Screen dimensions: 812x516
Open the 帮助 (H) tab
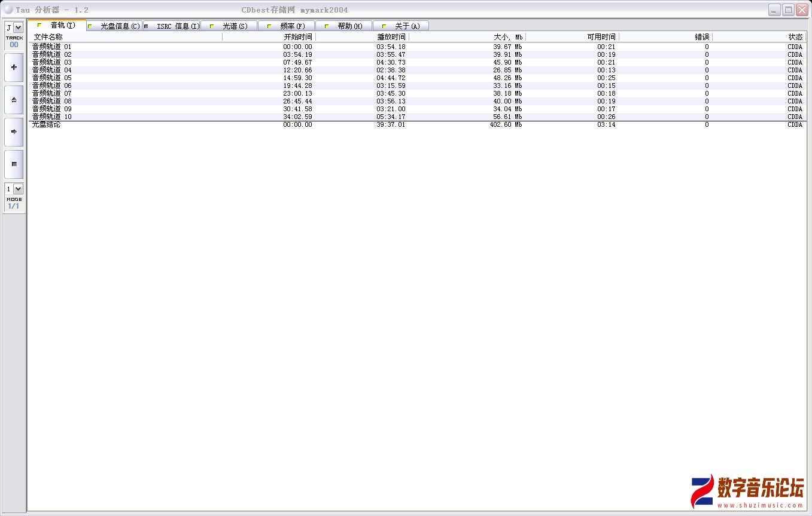point(344,26)
